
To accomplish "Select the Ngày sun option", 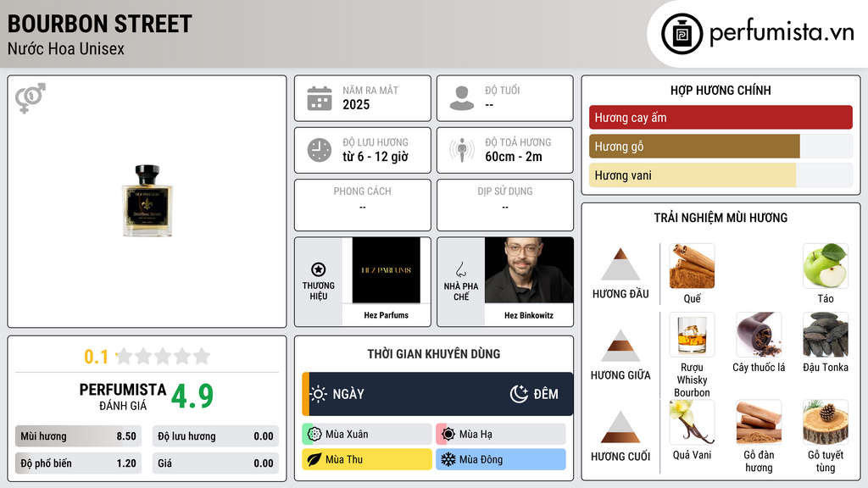I will pos(337,394).
